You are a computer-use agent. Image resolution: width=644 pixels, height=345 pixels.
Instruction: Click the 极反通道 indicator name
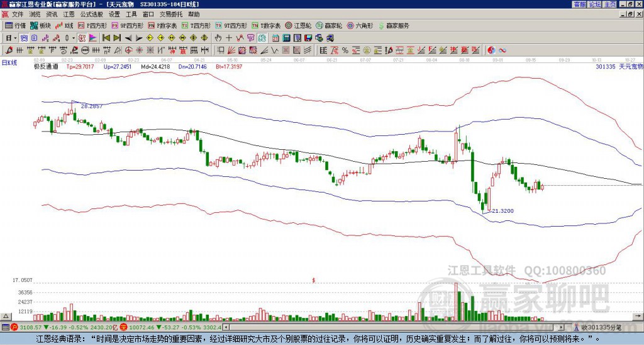point(46,67)
